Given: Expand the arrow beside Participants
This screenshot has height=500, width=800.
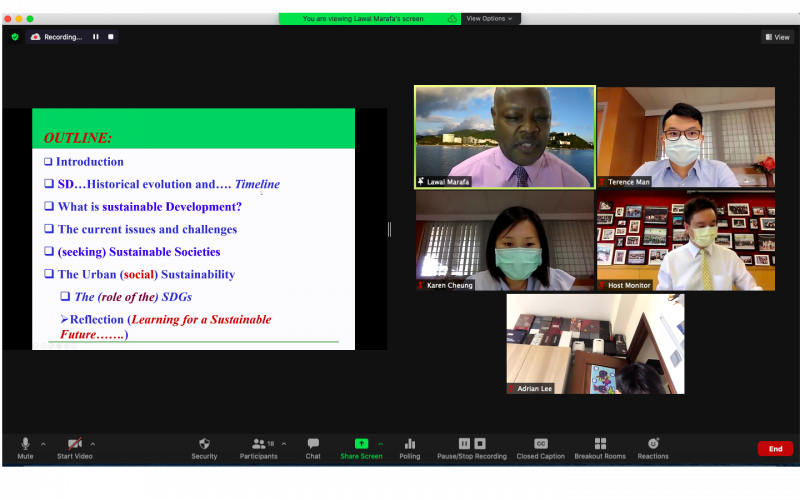Looking at the screenshot, I should point(284,444).
